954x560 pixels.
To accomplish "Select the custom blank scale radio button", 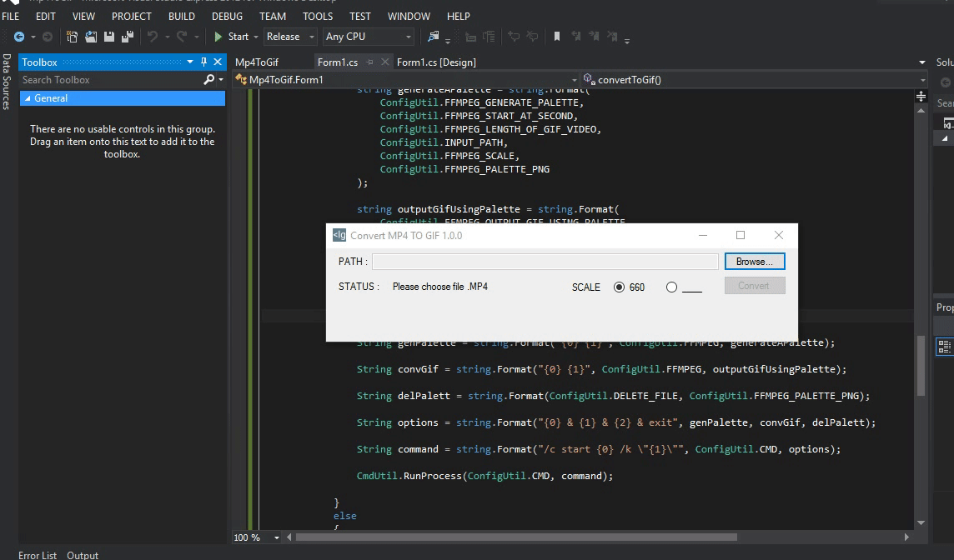I will (x=671, y=287).
